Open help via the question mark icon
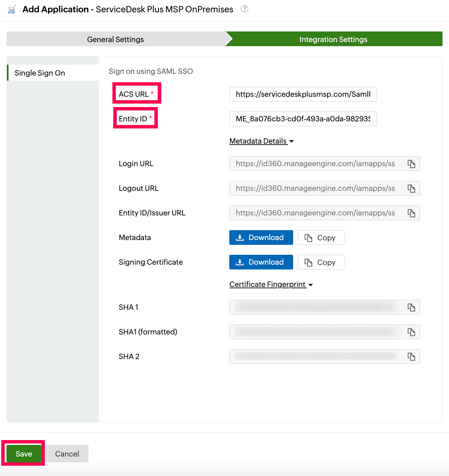449x476 pixels. point(244,9)
